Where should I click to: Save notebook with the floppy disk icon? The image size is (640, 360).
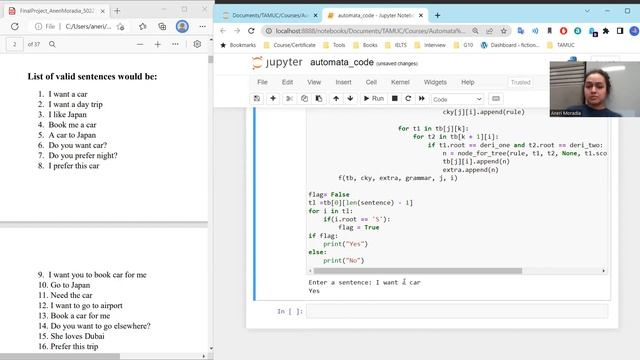[257, 98]
